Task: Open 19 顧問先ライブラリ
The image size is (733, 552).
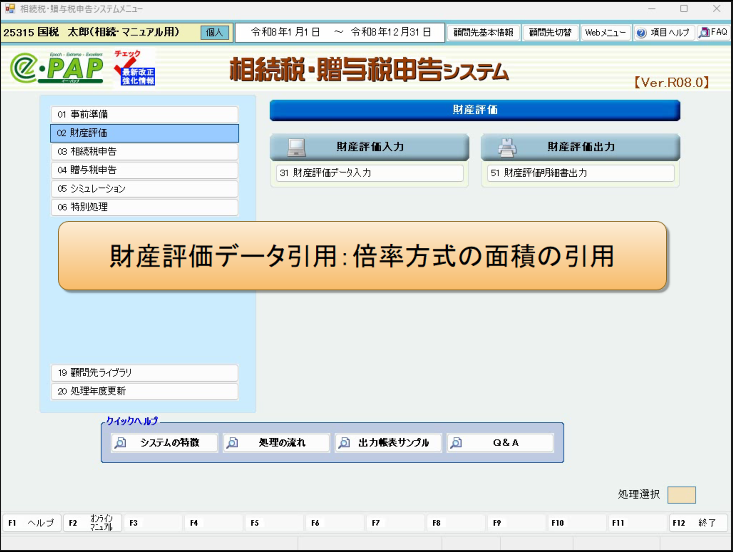Action: click(144, 373)
